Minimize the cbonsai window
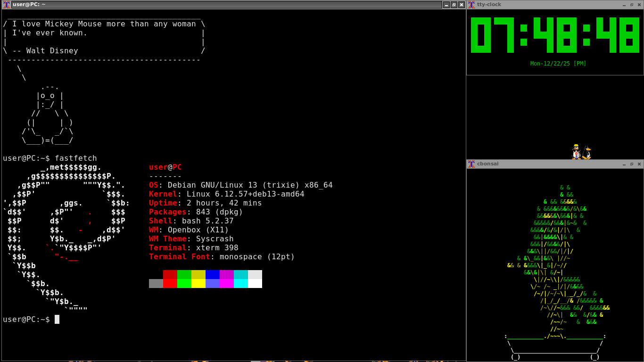 tap(624, 164)
